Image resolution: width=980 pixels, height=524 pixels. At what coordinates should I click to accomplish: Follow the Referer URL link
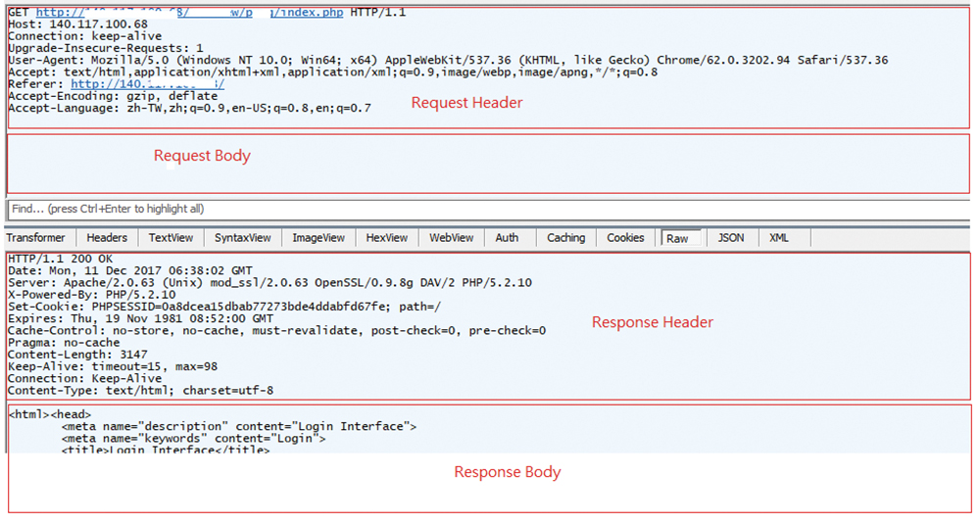[x=161, y=84]
